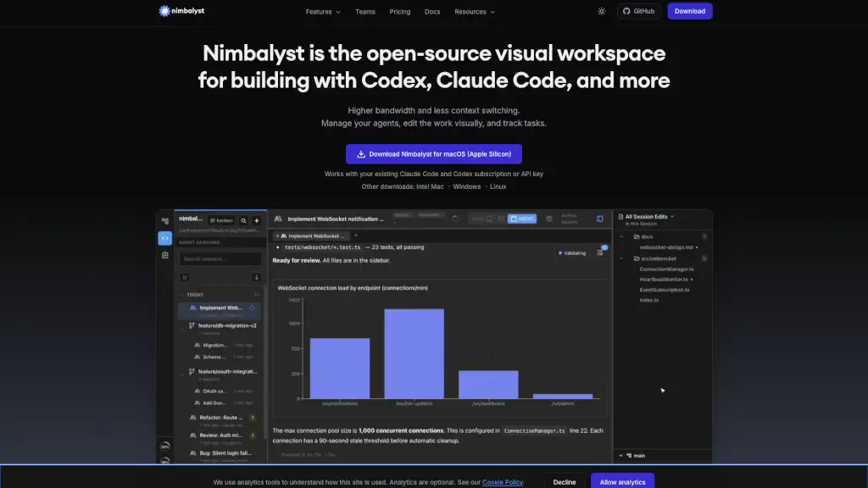
Task: Click the plus to add new tab
Action: pyautogui.click(x=356, y=236)
